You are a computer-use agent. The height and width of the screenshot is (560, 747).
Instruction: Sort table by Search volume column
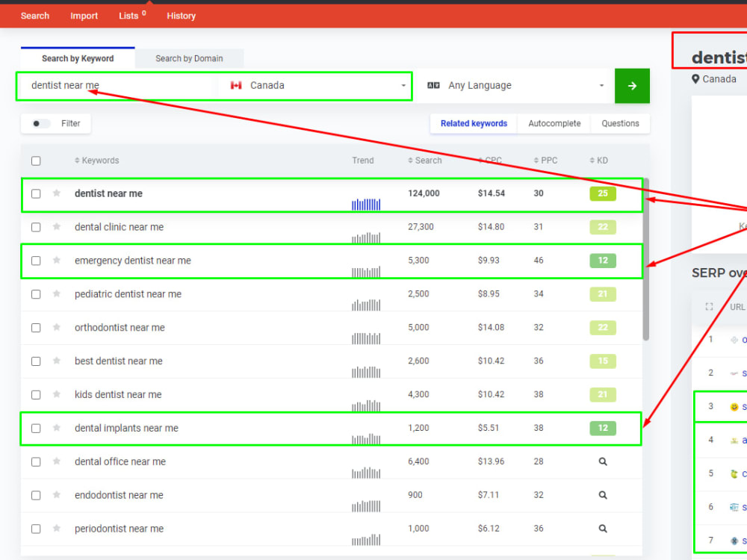424,161
